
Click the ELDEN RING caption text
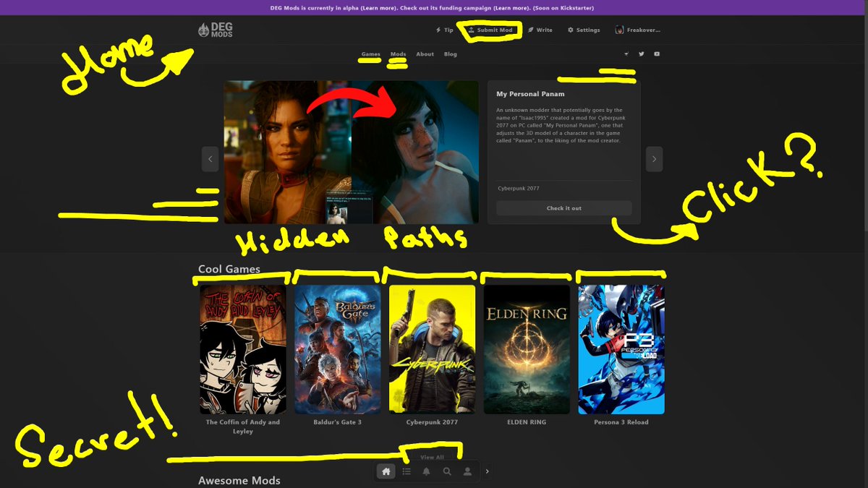point(527,422)
